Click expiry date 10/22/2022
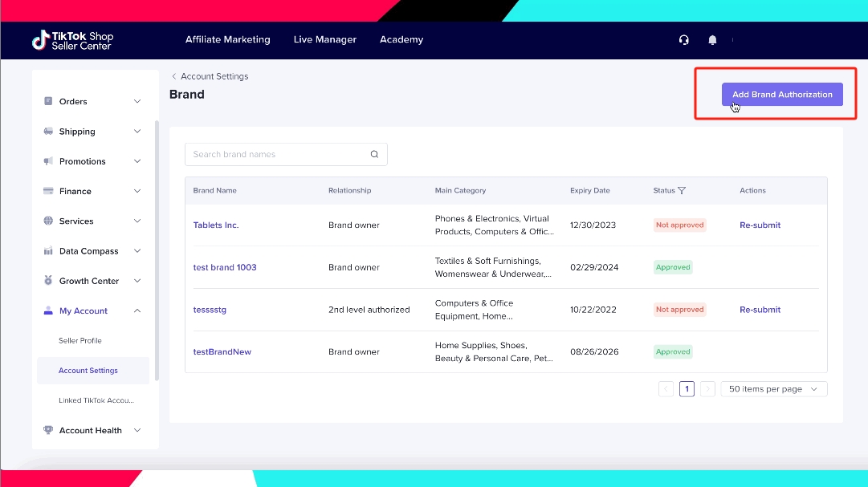Image resolution: width=868 pixels, height=487 pixels. coord(593,310)
